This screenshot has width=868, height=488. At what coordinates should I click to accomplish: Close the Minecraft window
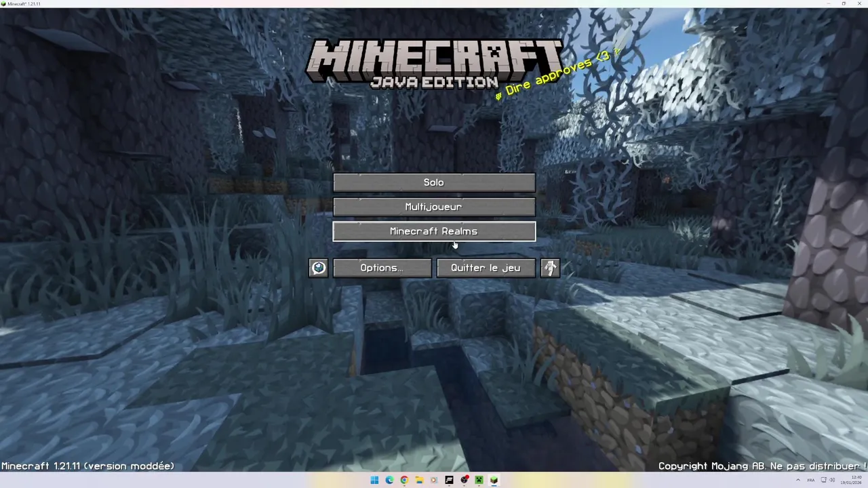[860, 3]
